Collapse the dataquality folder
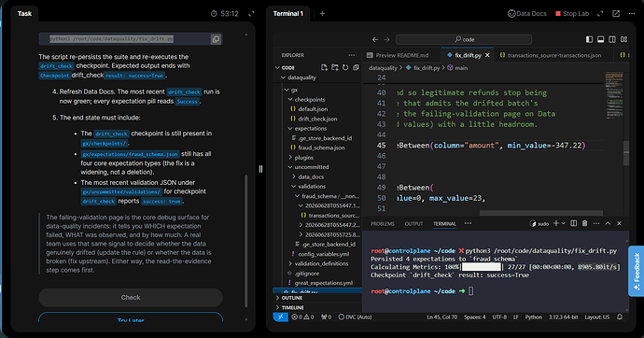The width and height of the screenshot is (644, 338). pos(299,77)
